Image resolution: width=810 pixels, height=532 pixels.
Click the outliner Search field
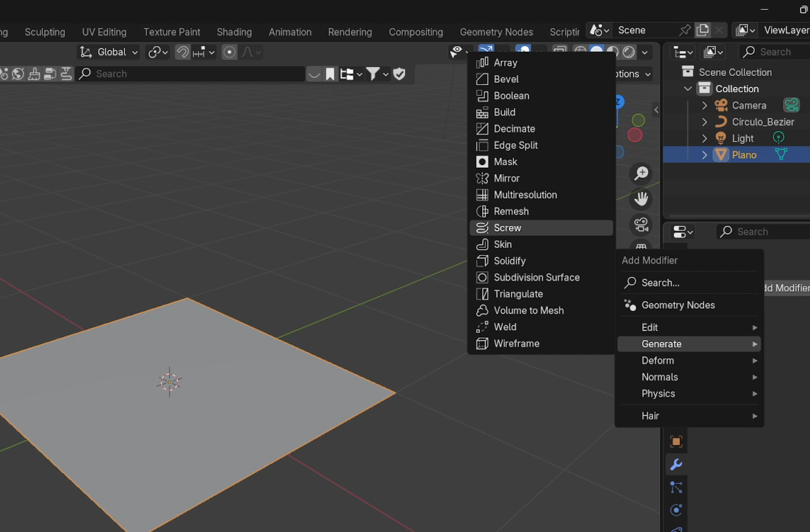[774, 52]
